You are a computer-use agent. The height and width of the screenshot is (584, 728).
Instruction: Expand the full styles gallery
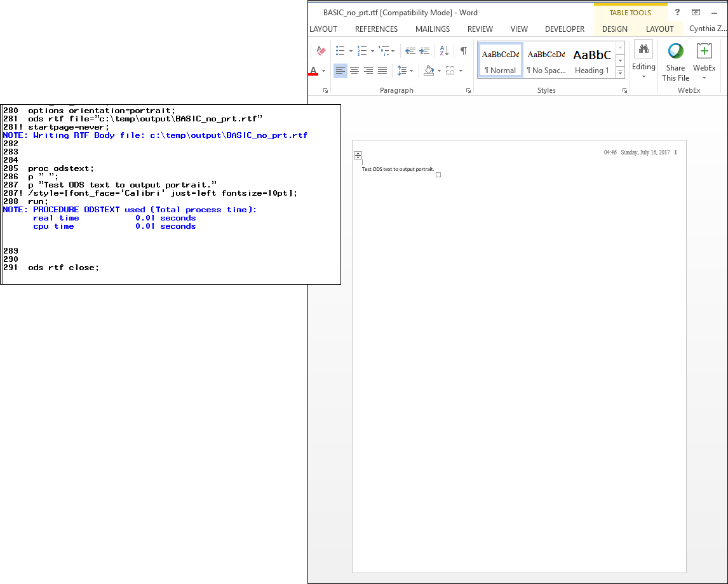[620, 72]
